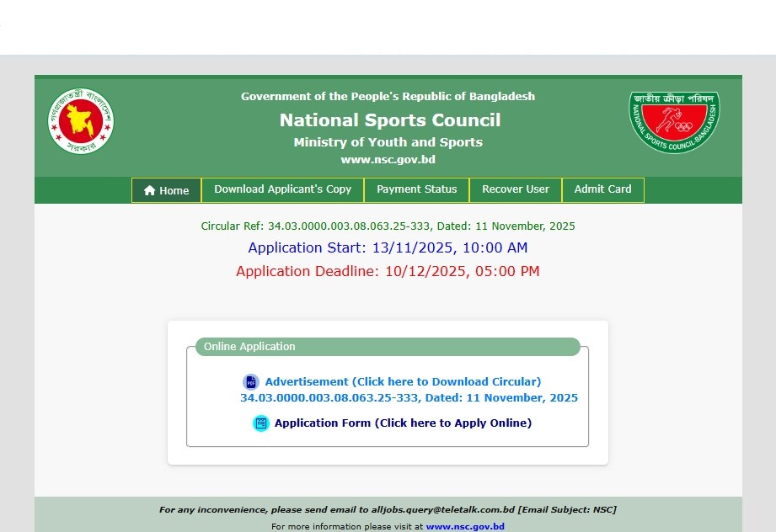Click the house icon in navigation bar

[x=150, y=191]
